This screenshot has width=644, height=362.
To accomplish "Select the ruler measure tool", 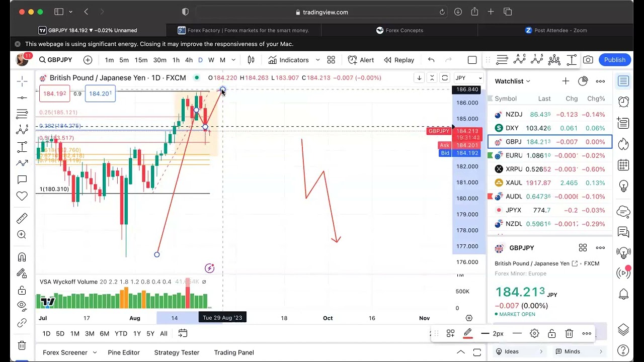I will [22, 218].
